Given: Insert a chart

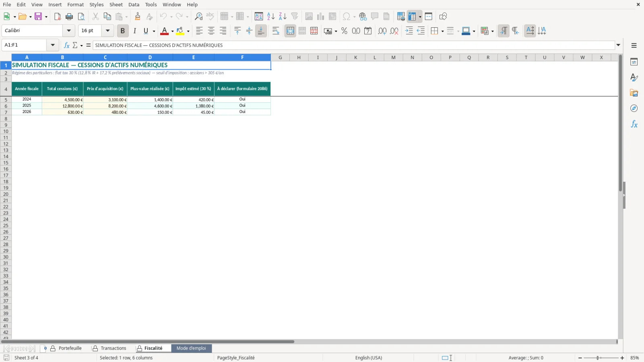Looking at the screenshot, I should tap(320, 16).
